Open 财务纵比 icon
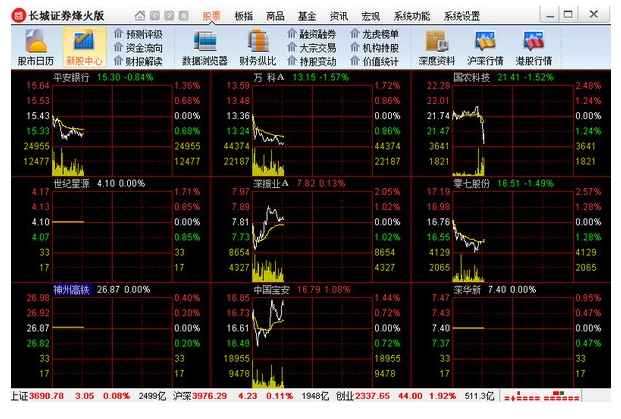 coord(258,48)
